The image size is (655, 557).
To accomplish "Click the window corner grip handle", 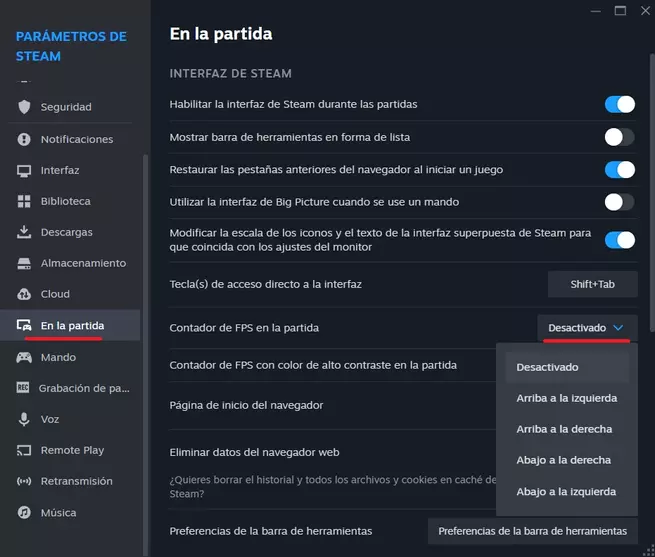I will (x=650, y=552).
